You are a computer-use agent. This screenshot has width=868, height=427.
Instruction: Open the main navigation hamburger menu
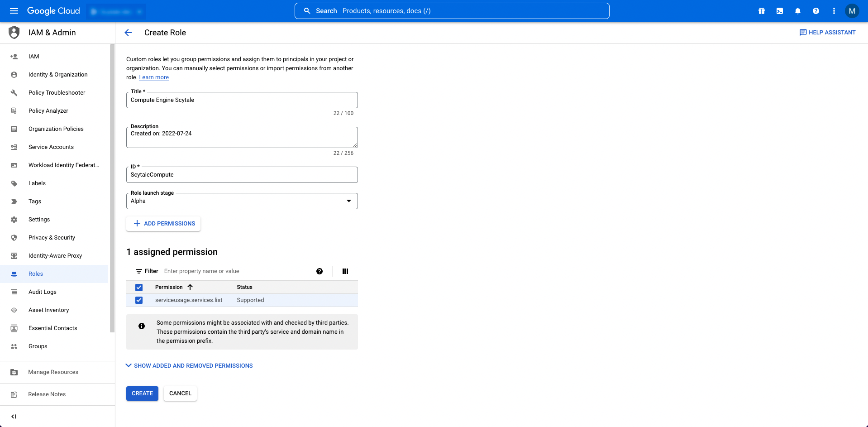pos(14,11)
